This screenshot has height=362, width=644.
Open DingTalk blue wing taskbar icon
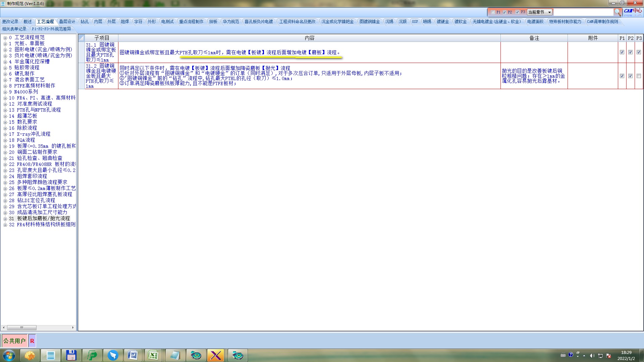pos(113,355)
